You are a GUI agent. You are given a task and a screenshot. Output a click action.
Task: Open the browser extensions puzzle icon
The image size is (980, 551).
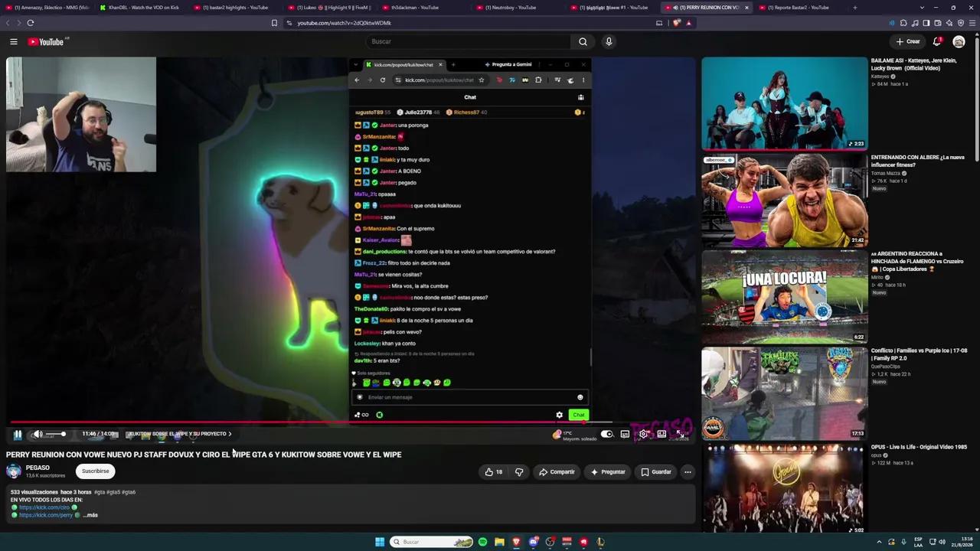pyautogui.click(x=903, y=23)
